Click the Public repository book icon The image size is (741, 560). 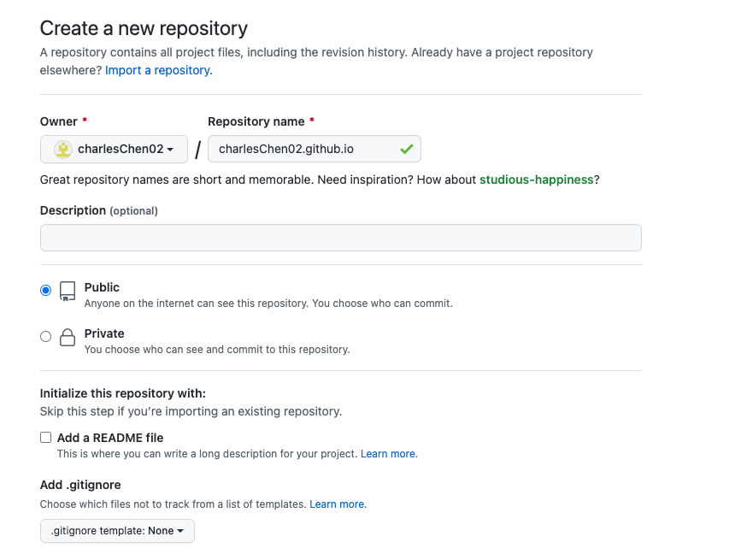click(68, 291)
